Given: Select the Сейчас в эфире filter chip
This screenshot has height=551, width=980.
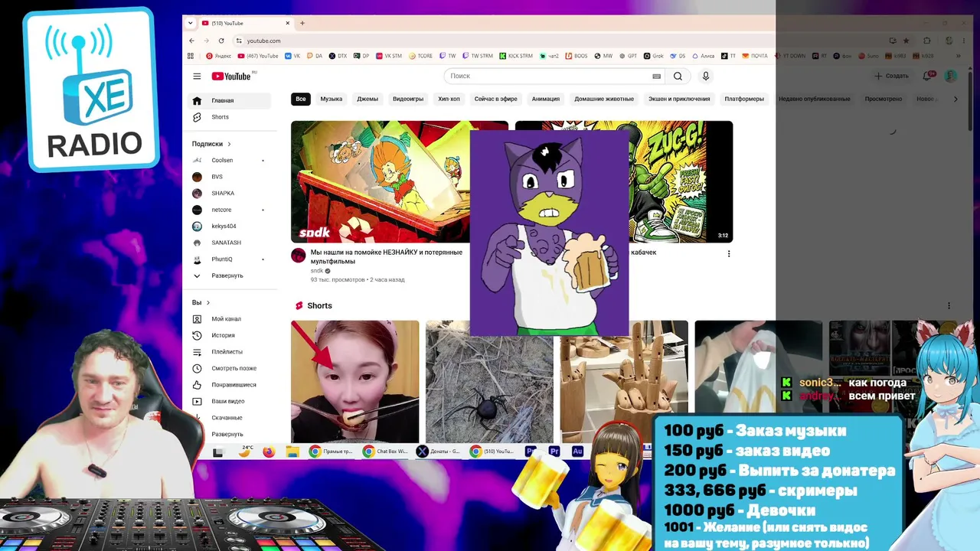Looking at the screenshot, I should pos(495,99).
